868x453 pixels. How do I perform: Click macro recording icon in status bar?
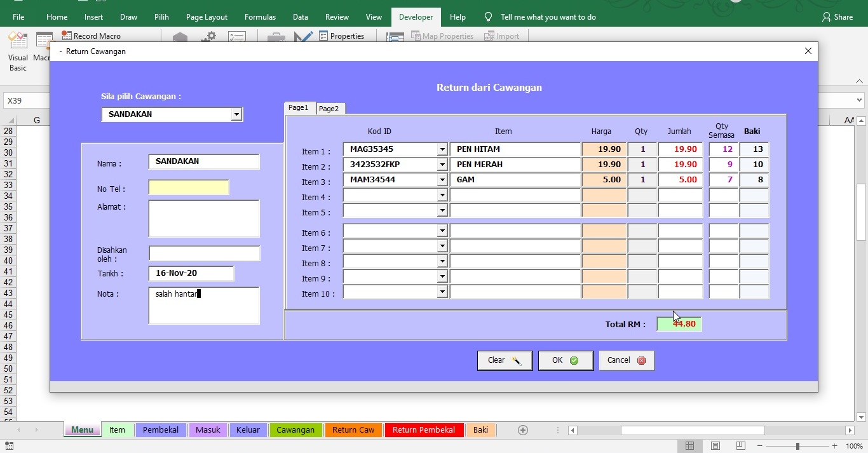(x=8, y=447)
